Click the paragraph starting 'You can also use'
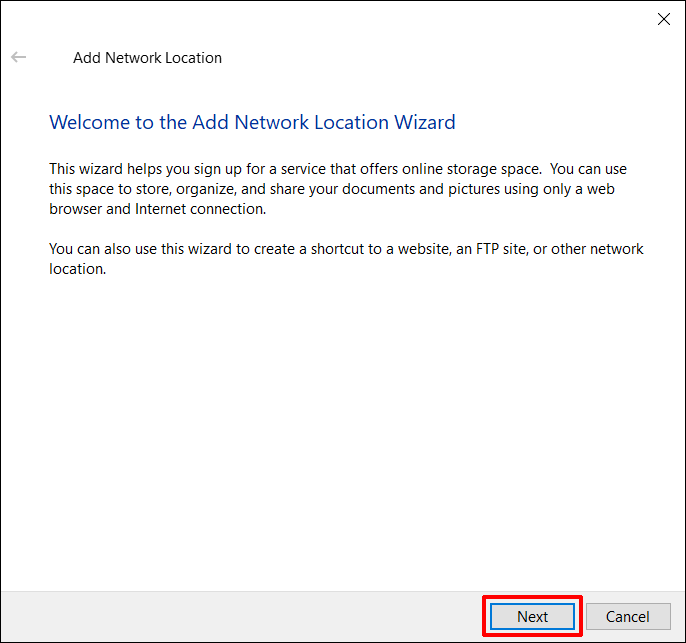Screen dimensions: 686x643 tap(346, 259)
